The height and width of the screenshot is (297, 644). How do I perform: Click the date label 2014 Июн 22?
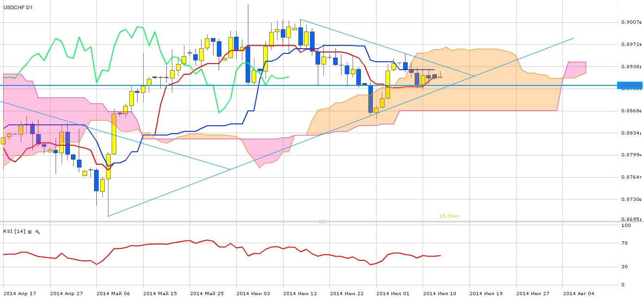click(346, 293)
